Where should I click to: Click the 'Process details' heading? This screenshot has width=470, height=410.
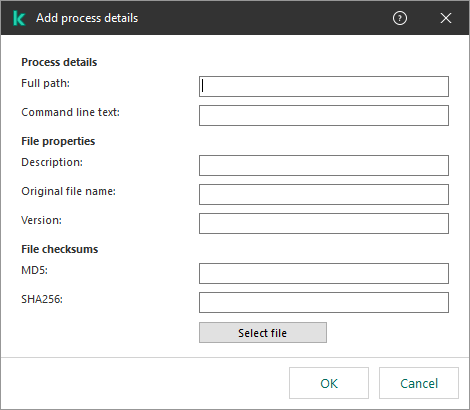pyautogui.click(x=59, y=62)
